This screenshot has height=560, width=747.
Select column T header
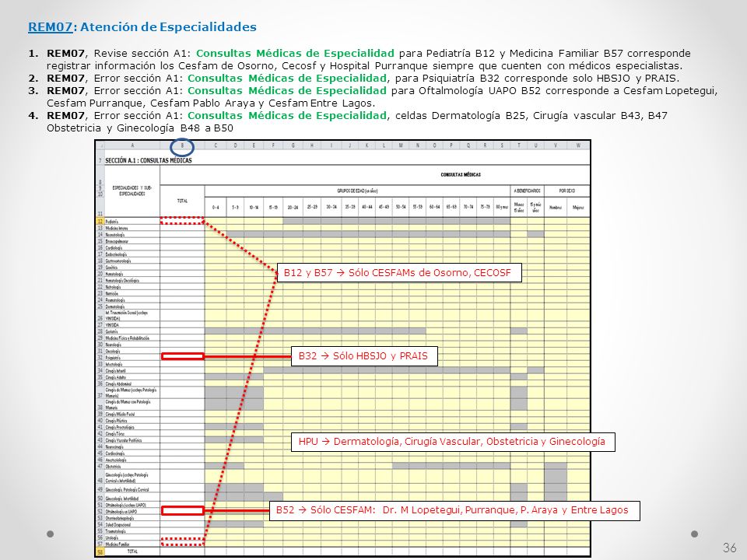pyautogui.click(x=519, y=145)
